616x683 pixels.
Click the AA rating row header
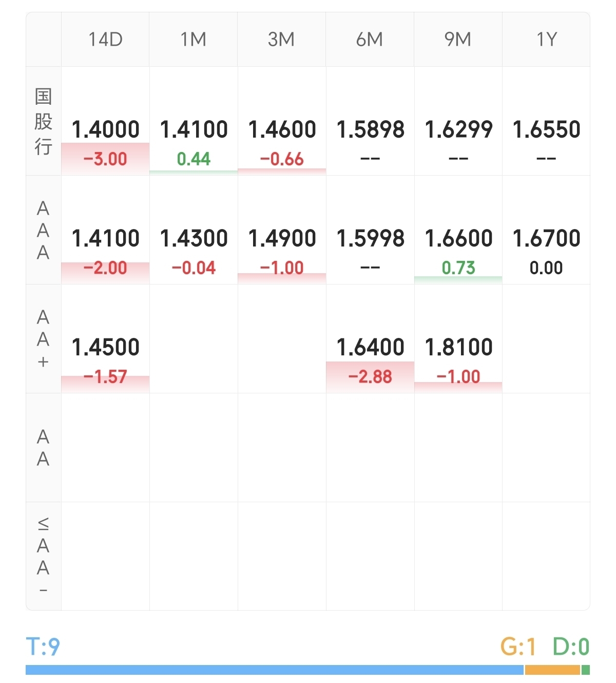click(x=44, y=448)
